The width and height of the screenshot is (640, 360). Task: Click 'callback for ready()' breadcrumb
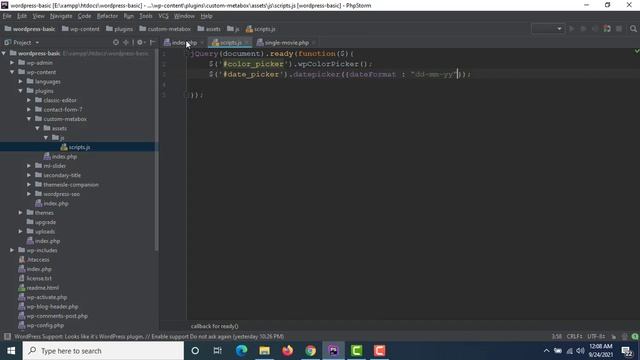(x=215, y=326)
